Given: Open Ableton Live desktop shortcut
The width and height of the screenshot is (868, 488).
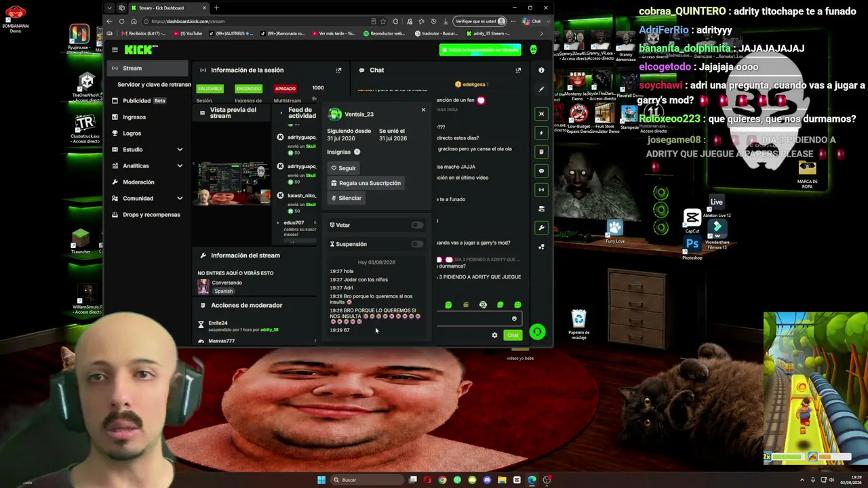Looking at the screenshot, I should (x=717, y=205).
